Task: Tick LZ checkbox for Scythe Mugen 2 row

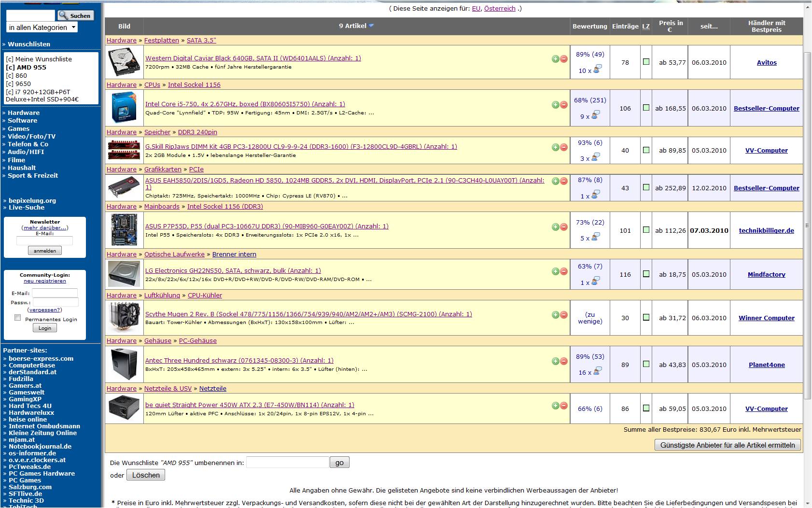Action: pos(646,317)
